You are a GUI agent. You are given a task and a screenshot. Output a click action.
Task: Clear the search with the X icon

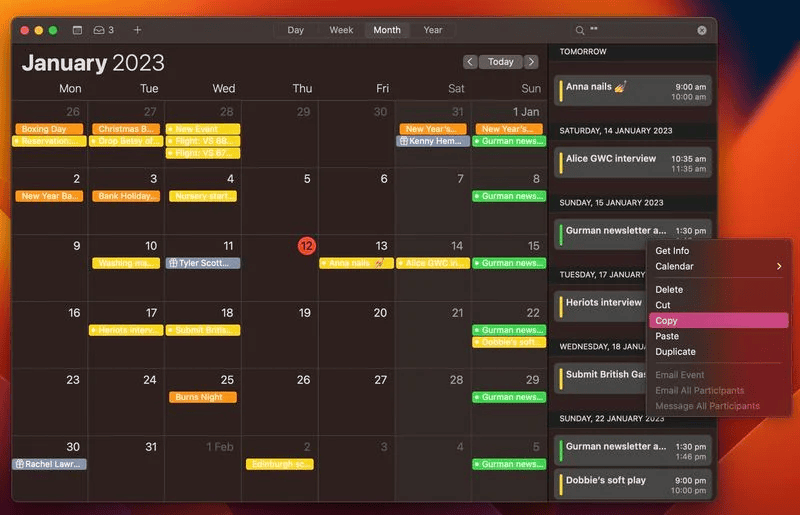(702, 30)
